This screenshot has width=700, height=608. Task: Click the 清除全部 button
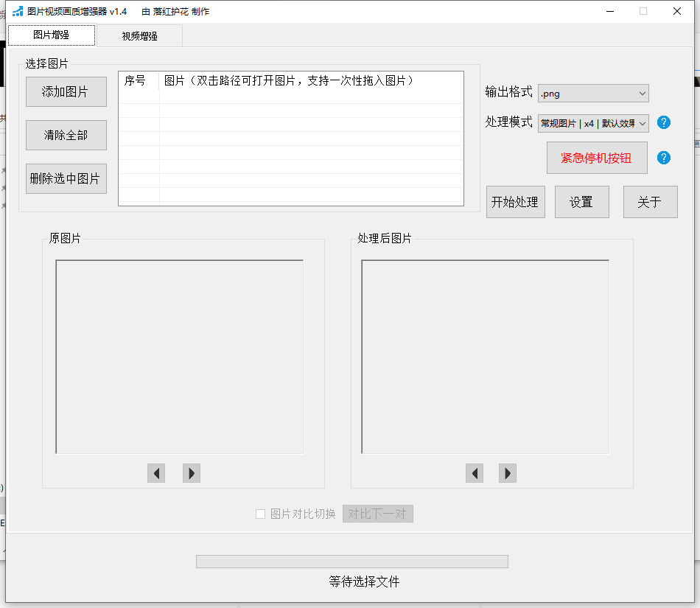tap(66, 136)
